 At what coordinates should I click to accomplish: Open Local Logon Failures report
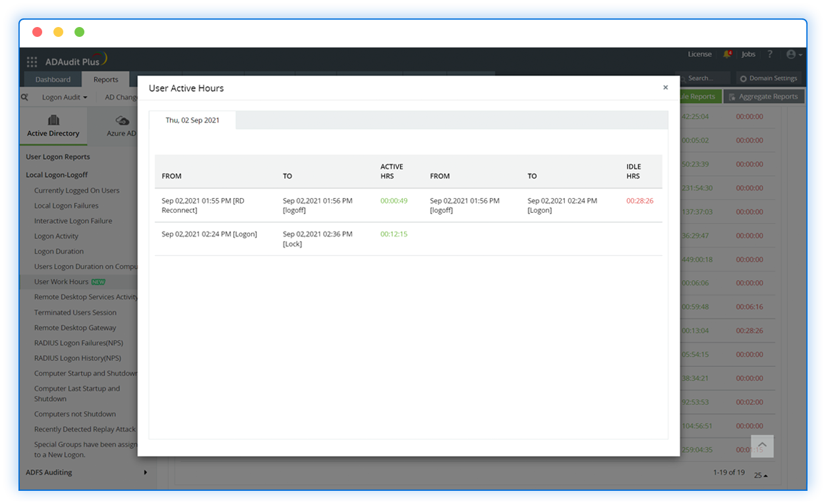click(67, 206)
